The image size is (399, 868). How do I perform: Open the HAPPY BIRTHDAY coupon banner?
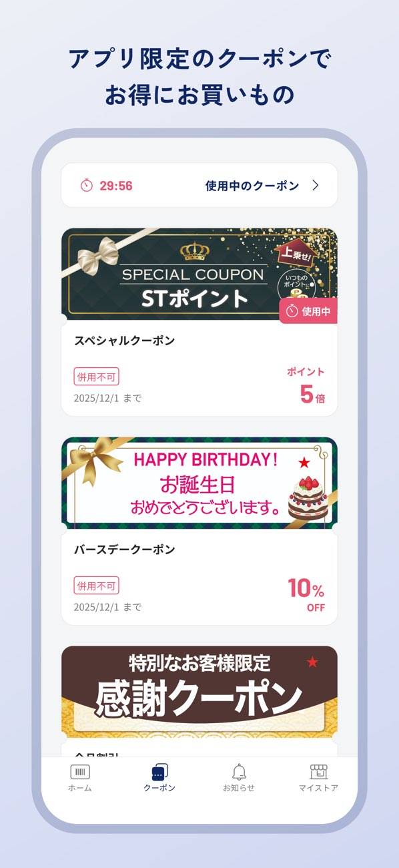tap(199, 483)
